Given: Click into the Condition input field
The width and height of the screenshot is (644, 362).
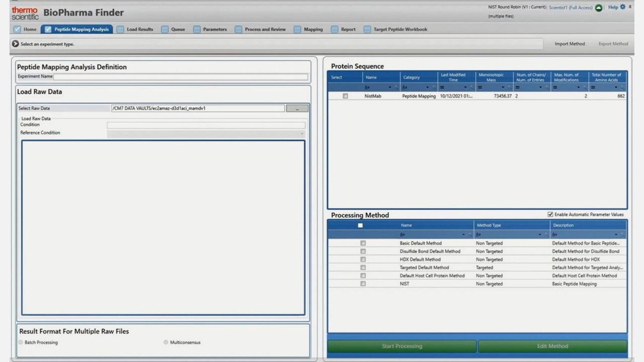Looking at the screenshot, I should [206, 125].
